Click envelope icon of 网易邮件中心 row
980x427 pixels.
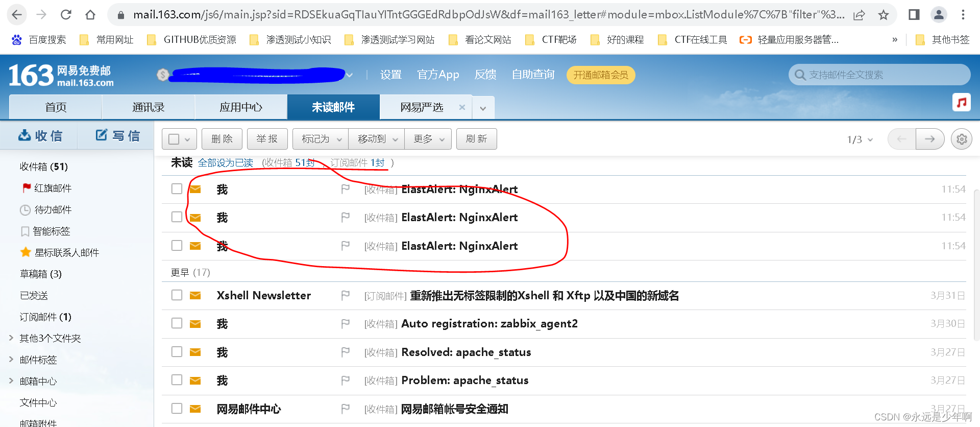click(195, 409)
